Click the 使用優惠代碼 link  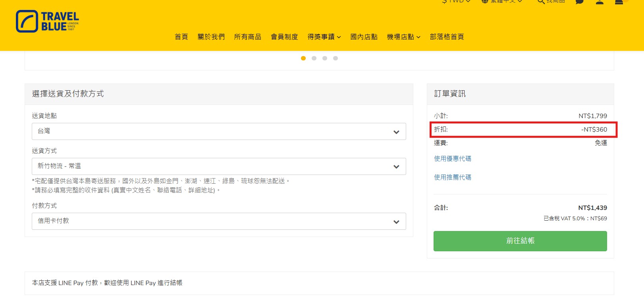453,159
